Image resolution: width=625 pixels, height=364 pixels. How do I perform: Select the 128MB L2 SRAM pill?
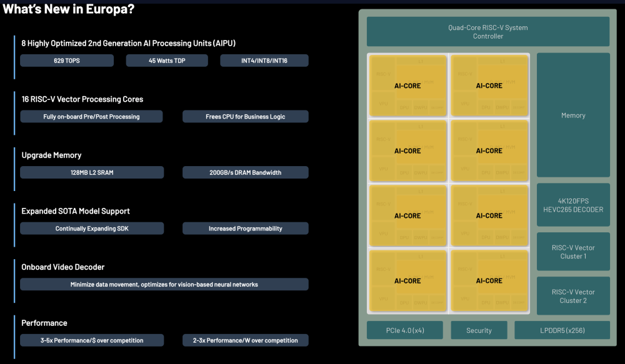coord(92,172)
